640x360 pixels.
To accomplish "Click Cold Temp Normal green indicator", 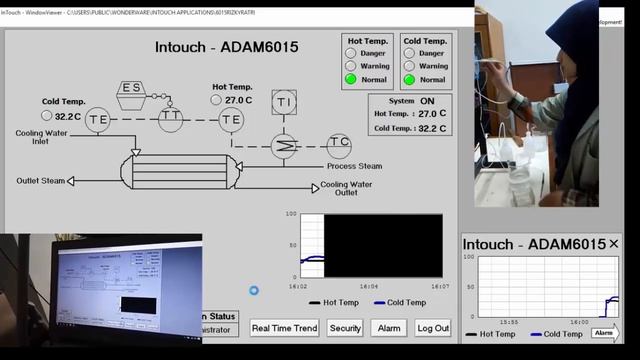I will (409, 80).
